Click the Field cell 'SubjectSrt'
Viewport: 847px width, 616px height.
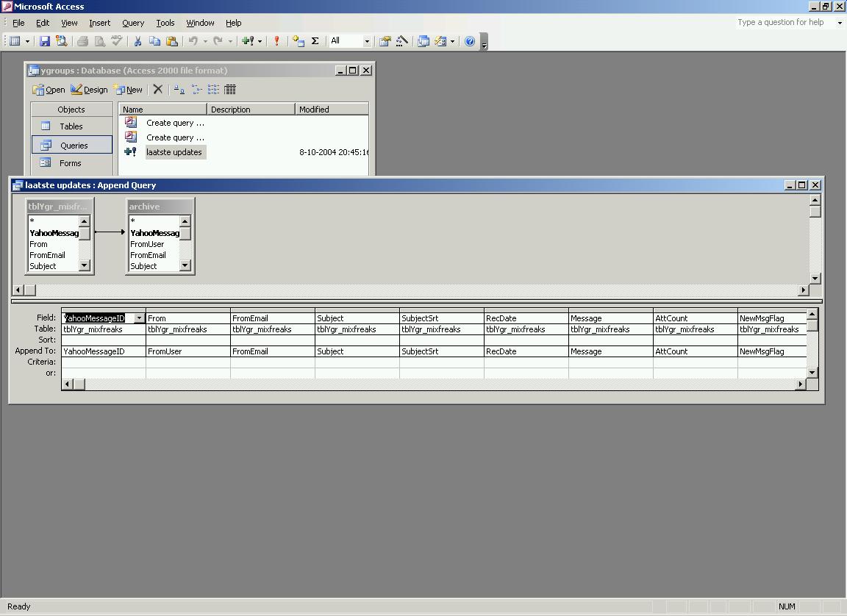(x=442, y=318)
